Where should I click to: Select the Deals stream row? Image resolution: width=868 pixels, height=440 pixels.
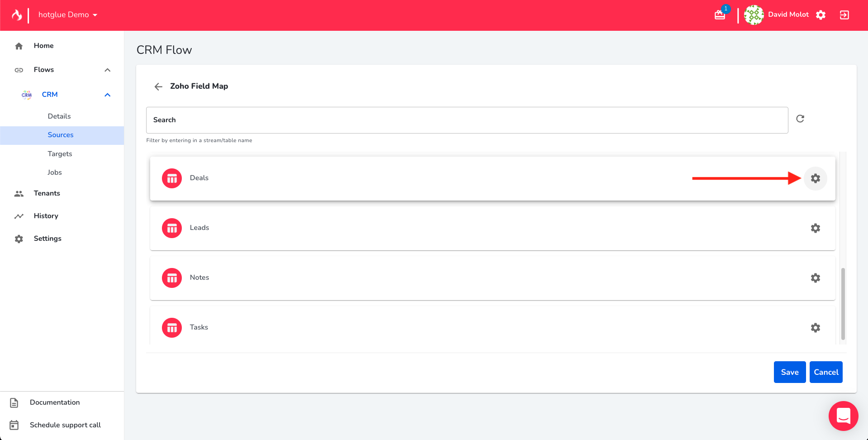tap(493, 178)
